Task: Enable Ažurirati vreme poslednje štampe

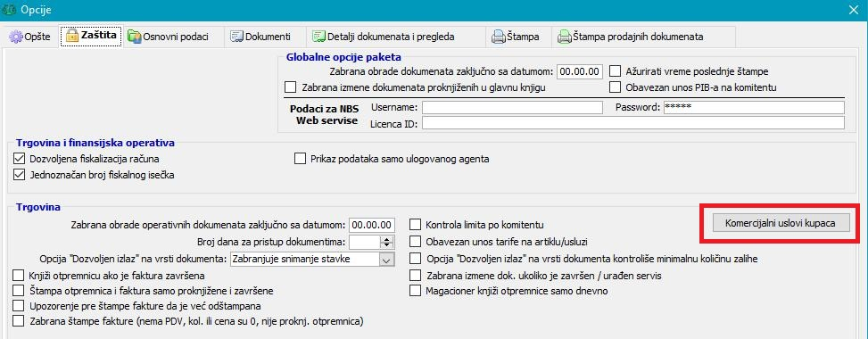Action: (x=615, y=71)
